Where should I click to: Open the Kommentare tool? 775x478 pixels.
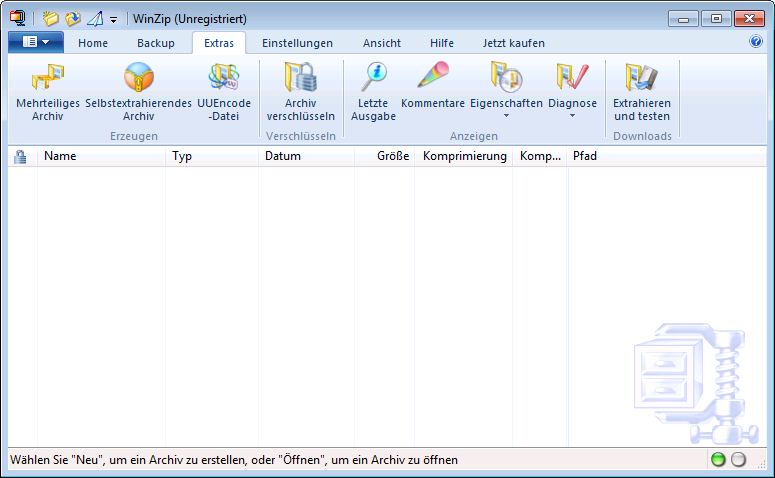(432, 84)
